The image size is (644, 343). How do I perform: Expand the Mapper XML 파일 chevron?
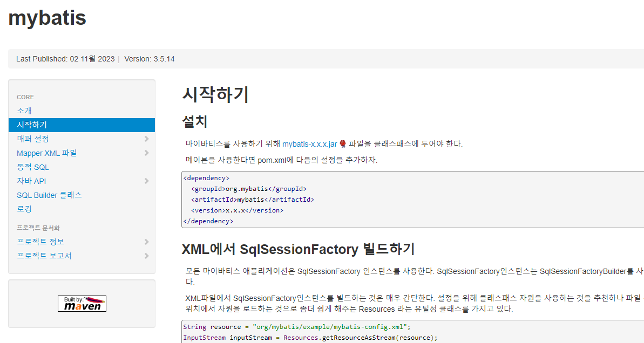tap(147, 153)
